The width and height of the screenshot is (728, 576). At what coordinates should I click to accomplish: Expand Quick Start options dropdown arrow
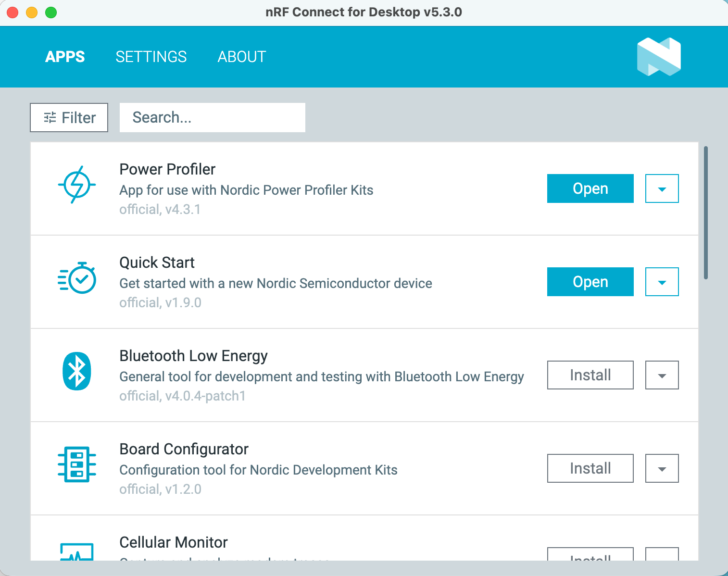click(662, 282)
